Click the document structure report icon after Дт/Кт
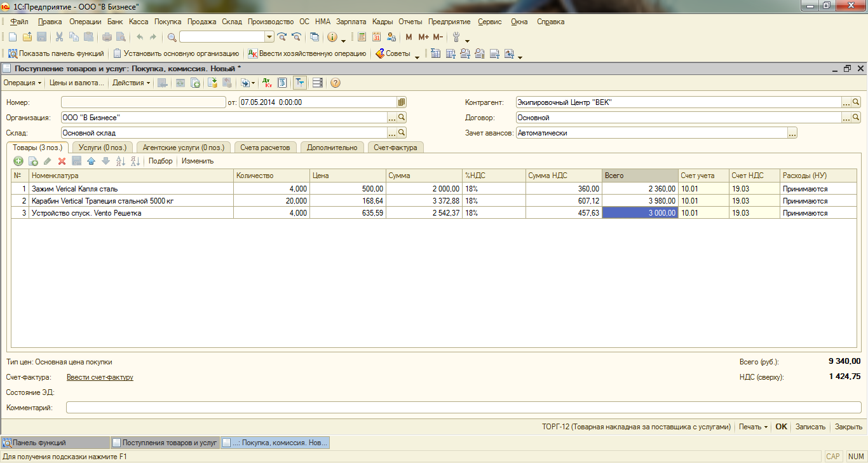Screen dimensions: 868x463 coord(282,83)
